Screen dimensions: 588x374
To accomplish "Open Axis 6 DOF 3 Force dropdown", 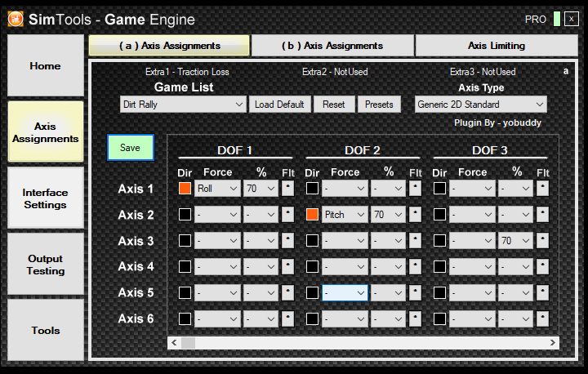I will [x=473, y=318].
